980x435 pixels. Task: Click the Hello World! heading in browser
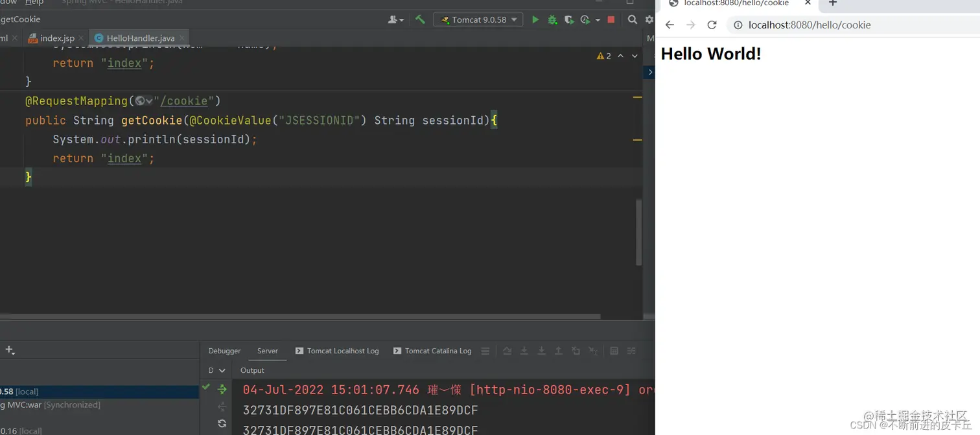point(711,54)
